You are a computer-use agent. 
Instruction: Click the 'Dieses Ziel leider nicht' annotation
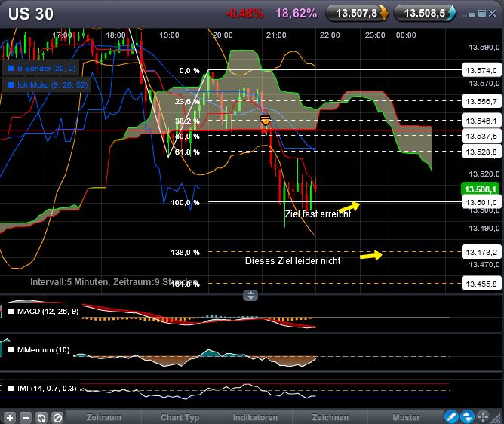(293, 261)
